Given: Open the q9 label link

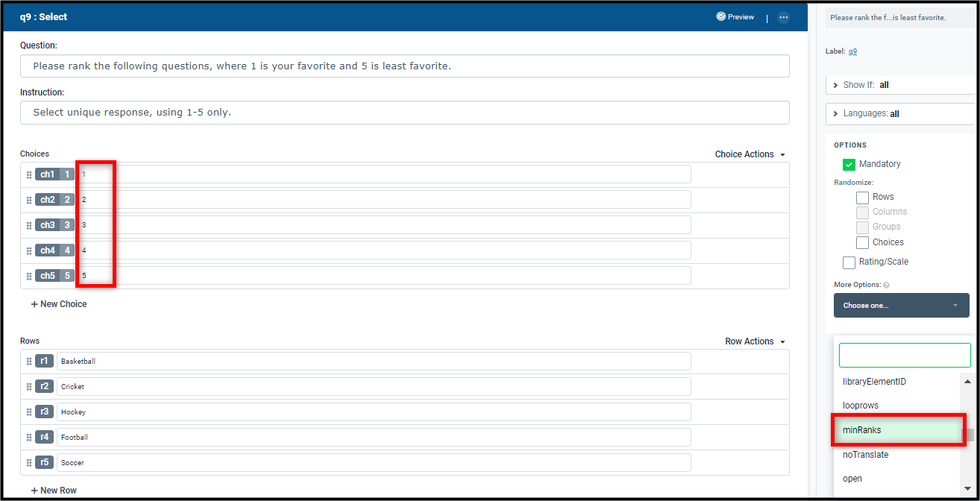Looking at the screenshot, I should [852, 51].
